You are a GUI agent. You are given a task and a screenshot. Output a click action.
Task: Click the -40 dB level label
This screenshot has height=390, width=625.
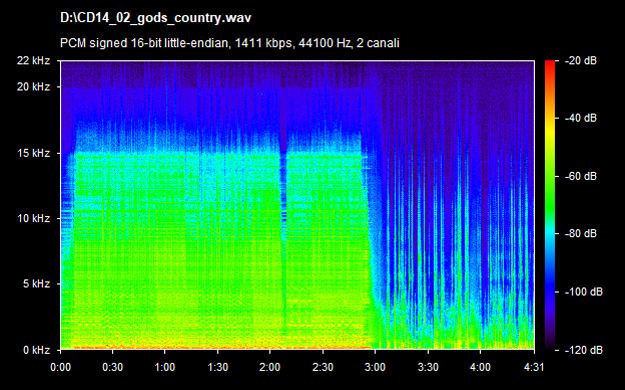click(581, 118)
